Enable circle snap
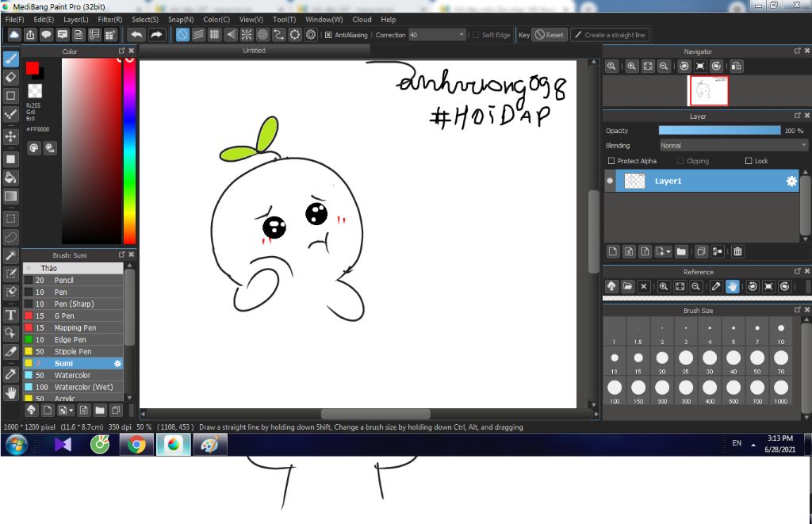Viewport: 812px width, 524px height. pos(262,35)
